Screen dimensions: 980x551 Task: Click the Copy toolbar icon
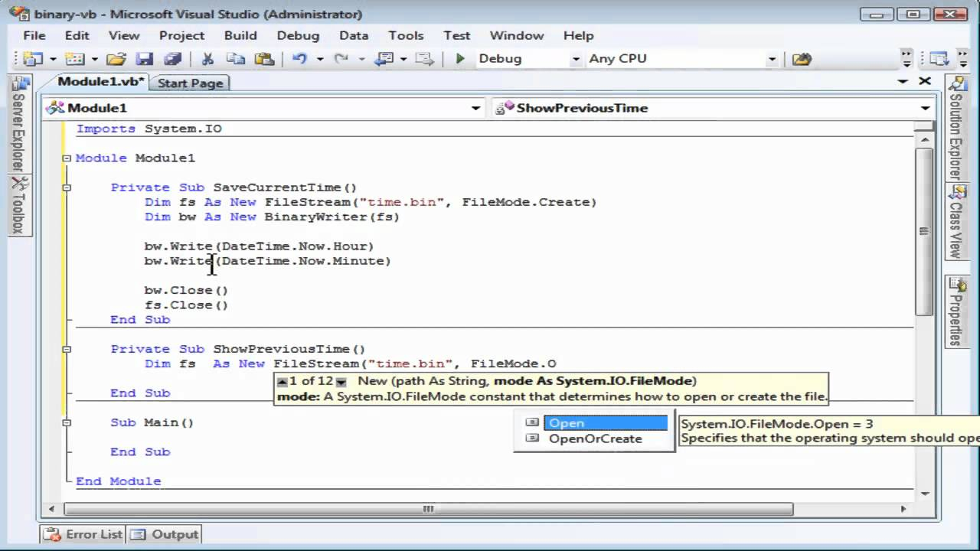[236, 59]
